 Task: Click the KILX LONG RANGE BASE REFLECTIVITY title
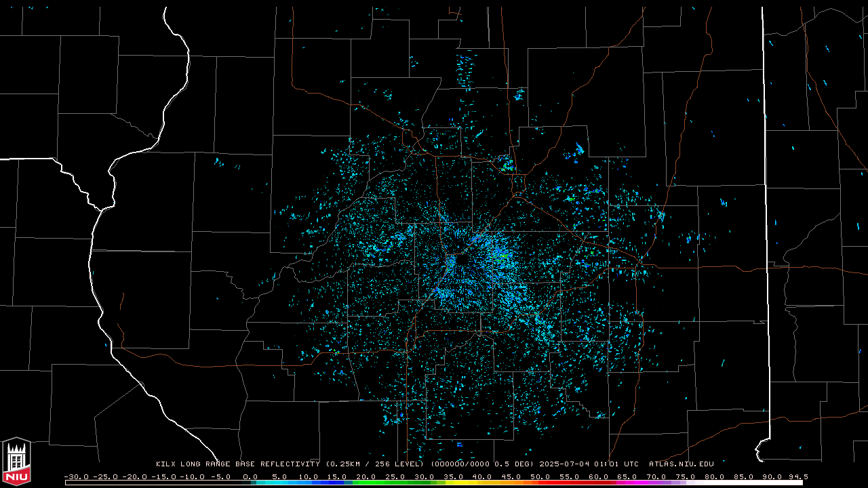click(237, 464)
